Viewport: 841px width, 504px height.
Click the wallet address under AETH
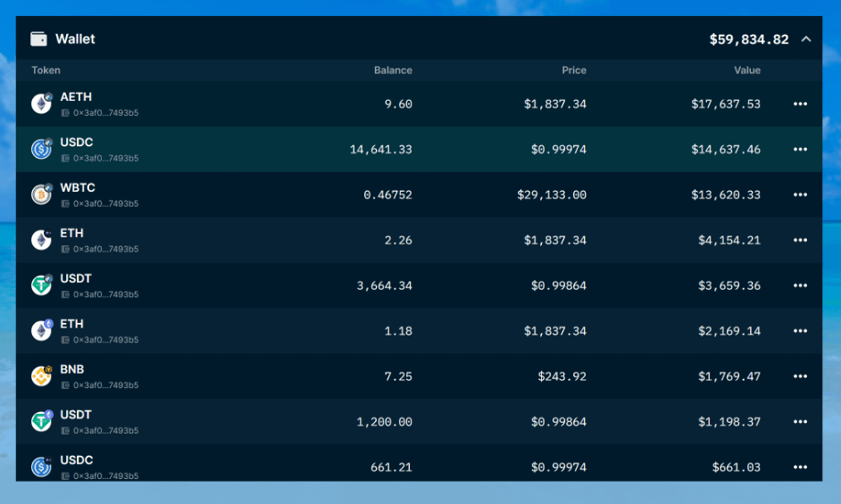pyautogui.click(x=105, y=113)
